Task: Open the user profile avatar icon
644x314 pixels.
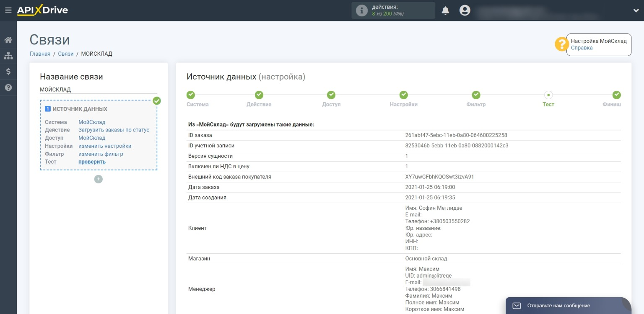Action: coord(465,10)
